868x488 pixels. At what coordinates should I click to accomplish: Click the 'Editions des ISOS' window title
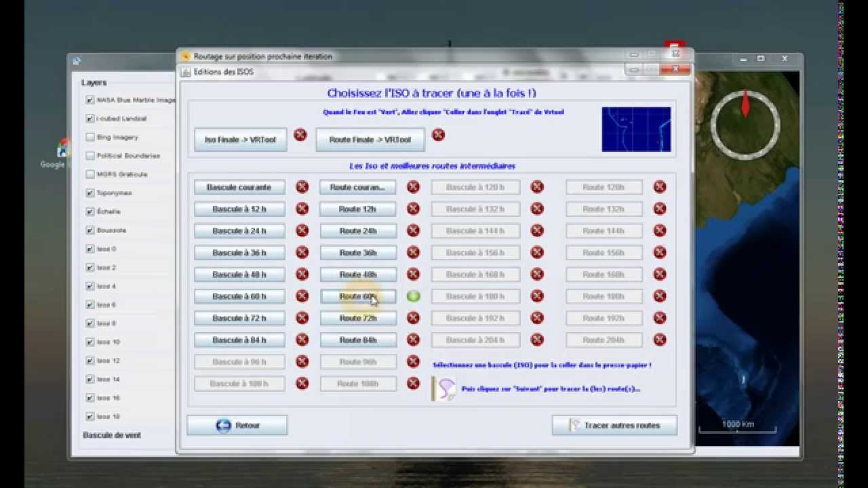click(224, 71)
